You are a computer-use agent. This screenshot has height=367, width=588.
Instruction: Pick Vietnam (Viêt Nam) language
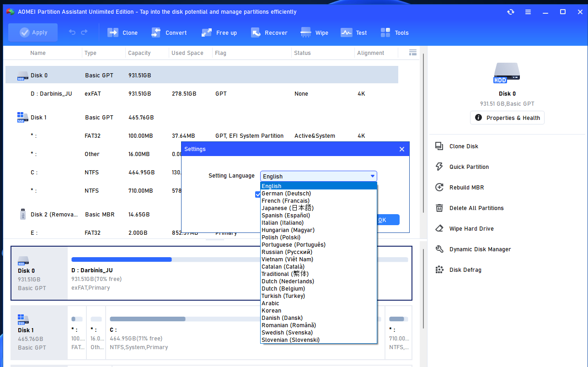click(319, 259)
